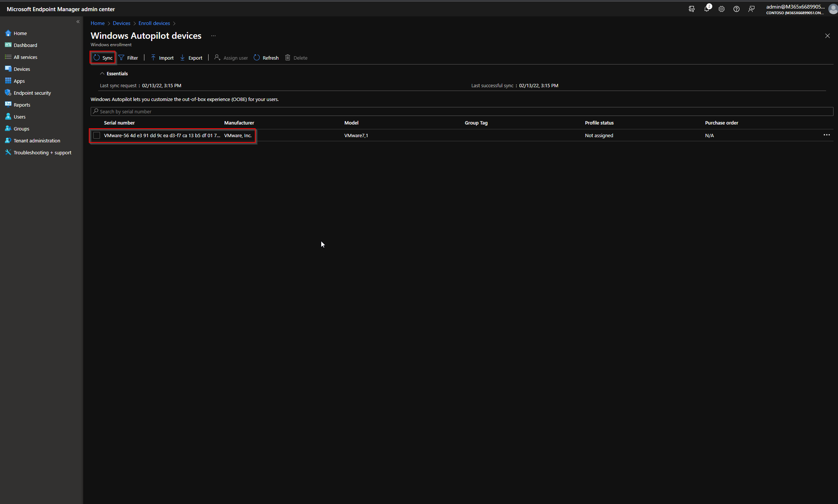Navigate to Devices via the breadcrumb

tap(122, 23)
